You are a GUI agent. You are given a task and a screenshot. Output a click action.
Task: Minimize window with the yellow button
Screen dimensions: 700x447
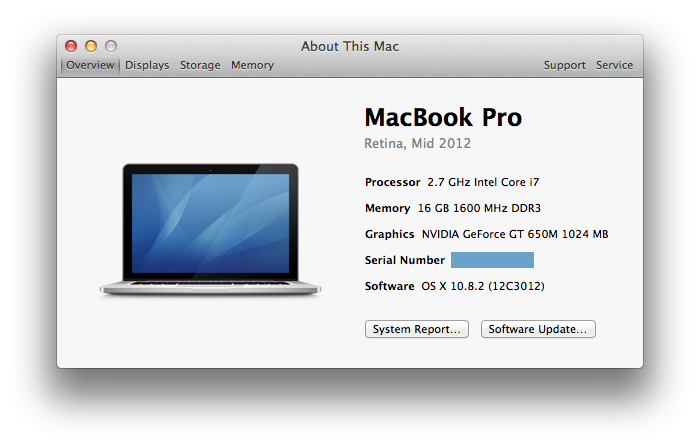point(91,46)
